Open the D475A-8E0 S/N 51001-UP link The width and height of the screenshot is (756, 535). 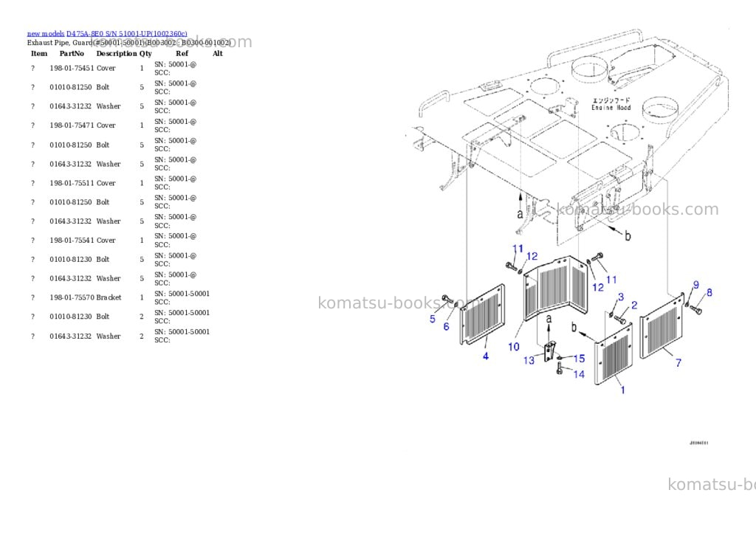[x=127, y=34]
